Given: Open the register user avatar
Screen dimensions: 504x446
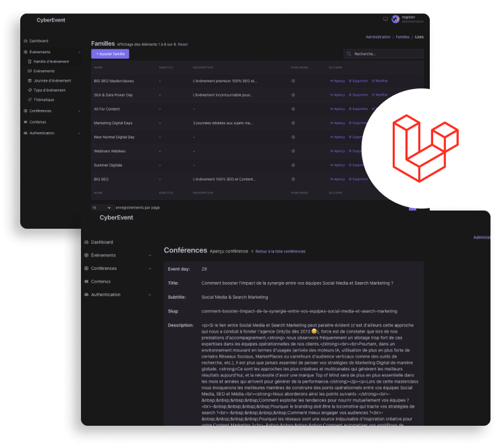Looking at the screenshot, I should click(x=395, y=20).
